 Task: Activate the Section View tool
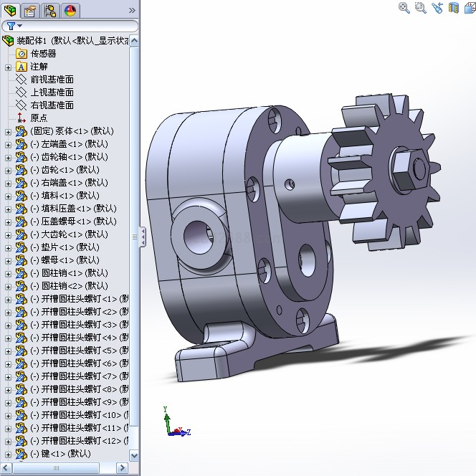(453, 8)
